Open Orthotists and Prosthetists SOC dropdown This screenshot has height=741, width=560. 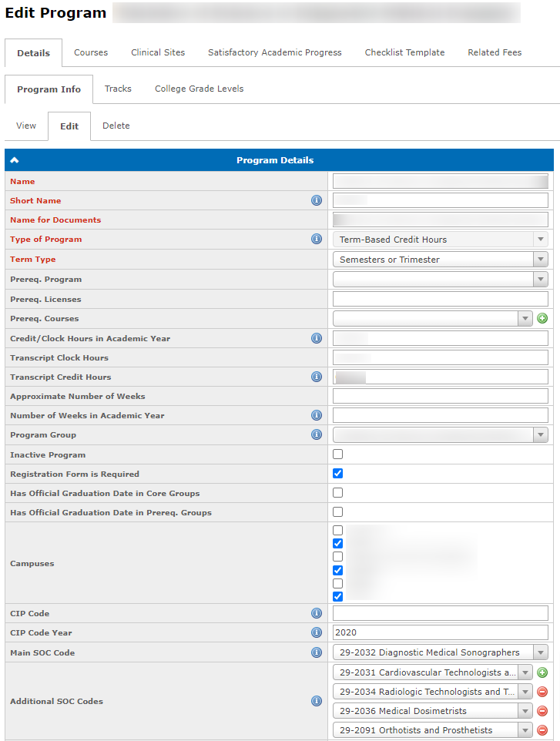tap(433, 731)
